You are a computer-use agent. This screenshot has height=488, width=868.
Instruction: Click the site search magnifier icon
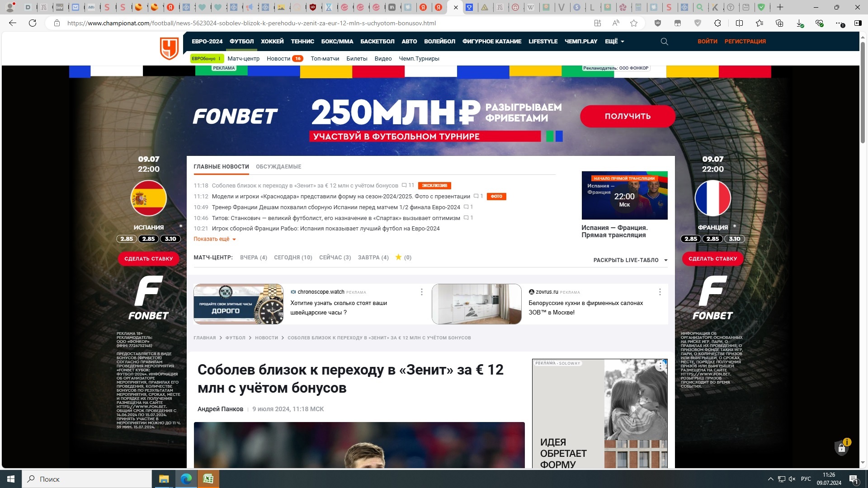[x=664, y=42]
